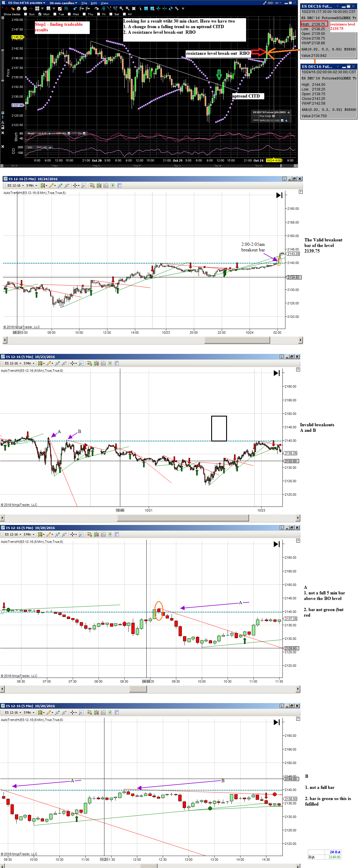Screen dimensions: 359x868
Task: Collapse the CCI indicator panel with its X
Action: pyautogui.click(x=3, y=146)
